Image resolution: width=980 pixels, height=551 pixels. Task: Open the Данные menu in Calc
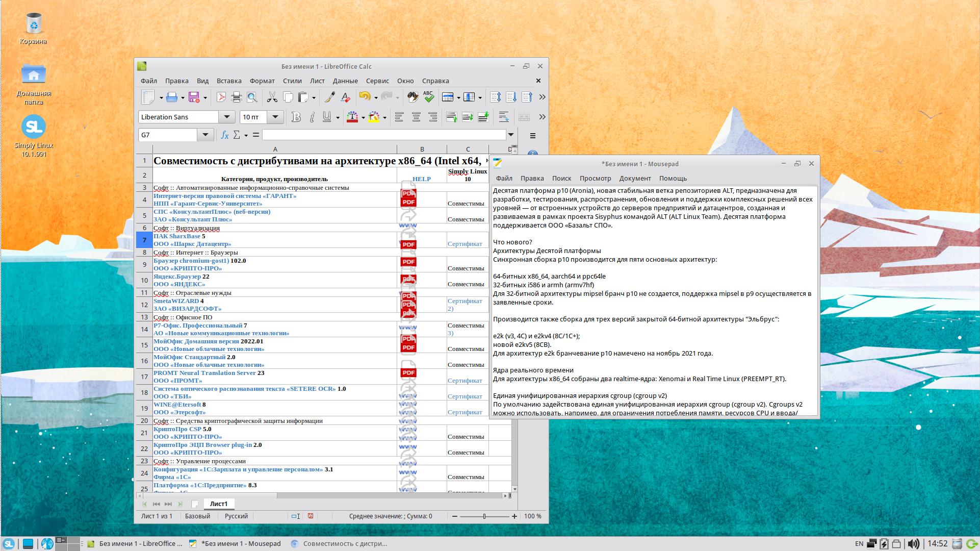click(x=345, y=81)
